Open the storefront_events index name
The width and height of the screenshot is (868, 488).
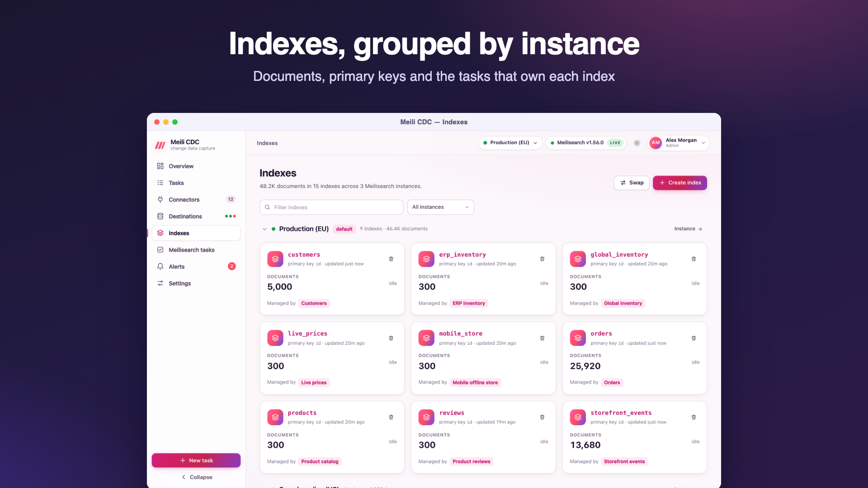click(x=621, y=413)
